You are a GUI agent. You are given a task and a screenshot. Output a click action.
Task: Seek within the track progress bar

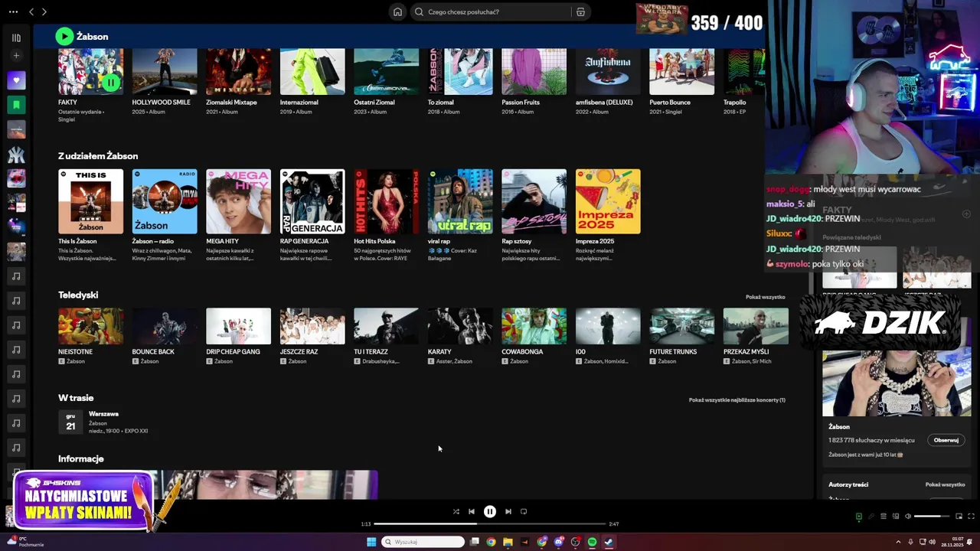point(490,524)
